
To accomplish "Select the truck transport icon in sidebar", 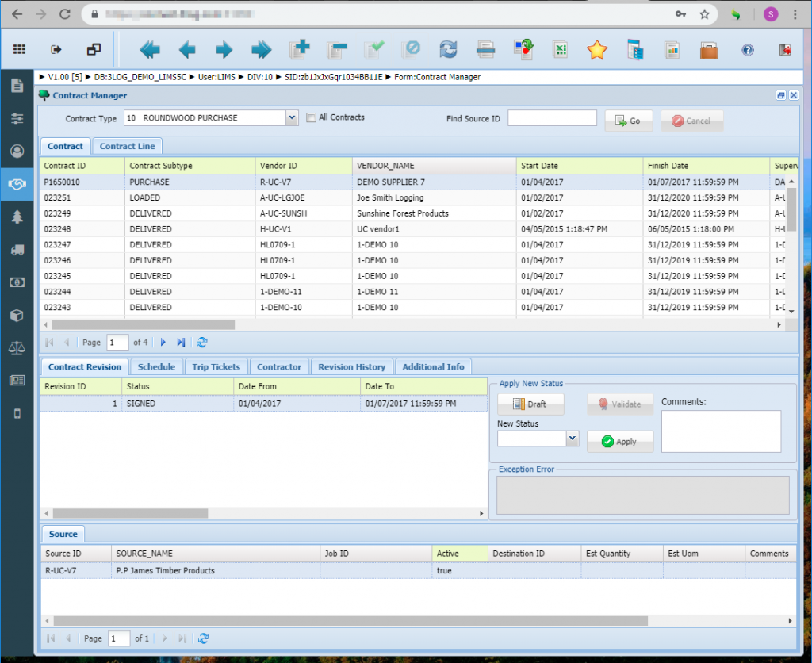I will point(17,249).
